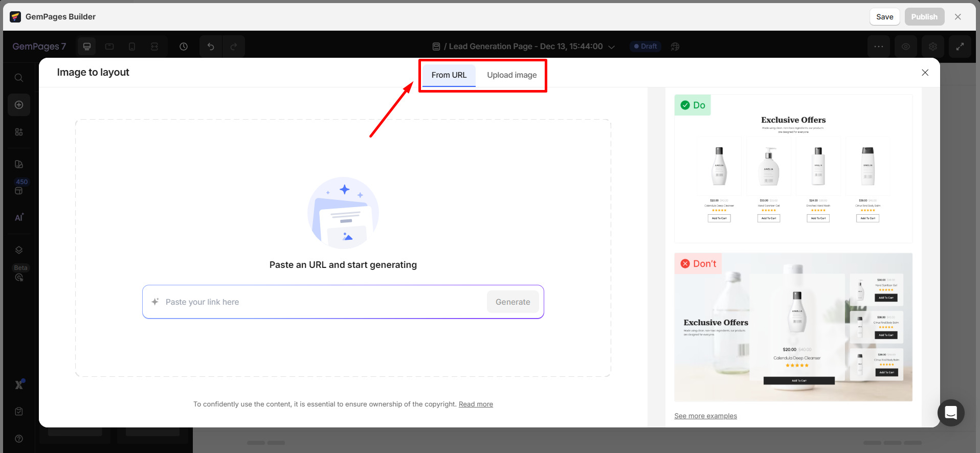
Task: Open the AI tool in sidebar
Action: (x=19, y=218)
